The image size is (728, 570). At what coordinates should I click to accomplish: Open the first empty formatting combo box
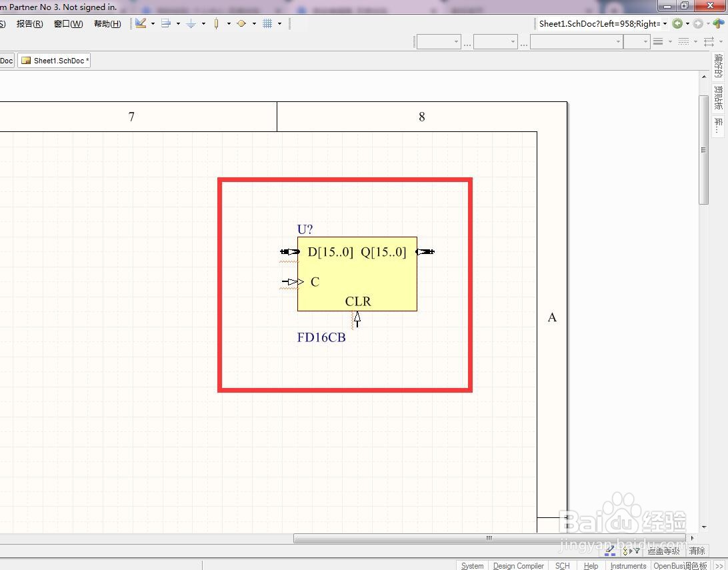coord(439,42)
